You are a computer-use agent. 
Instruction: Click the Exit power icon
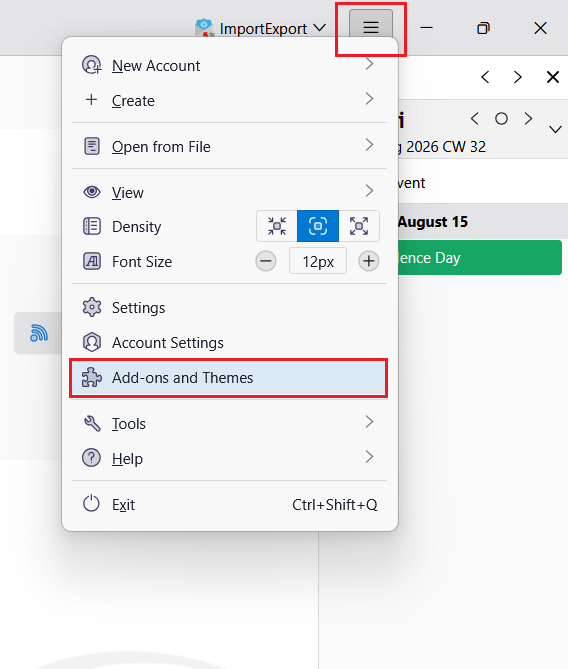91,504
